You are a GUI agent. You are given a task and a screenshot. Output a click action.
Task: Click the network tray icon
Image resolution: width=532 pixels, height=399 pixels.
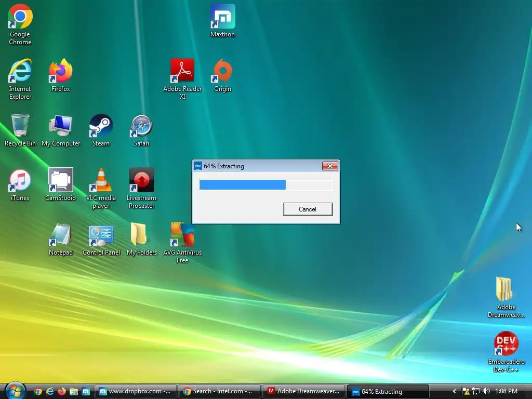pyautogui.click(x=476, y=392)
